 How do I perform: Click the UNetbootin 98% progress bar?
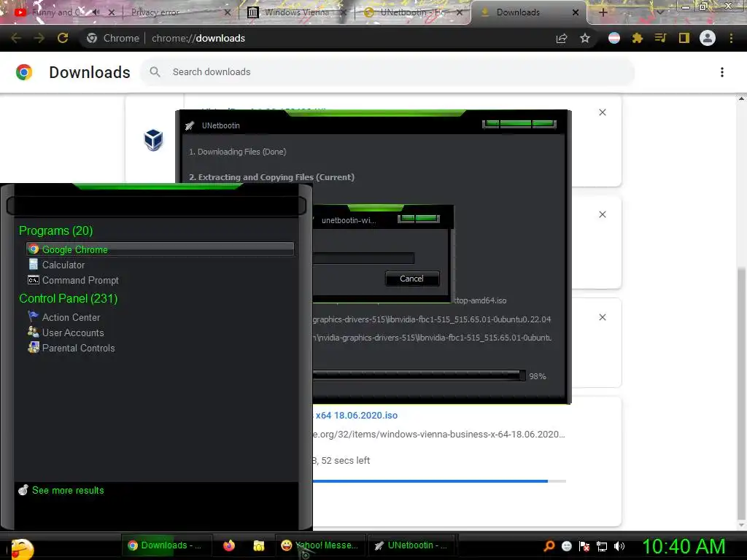419,376
